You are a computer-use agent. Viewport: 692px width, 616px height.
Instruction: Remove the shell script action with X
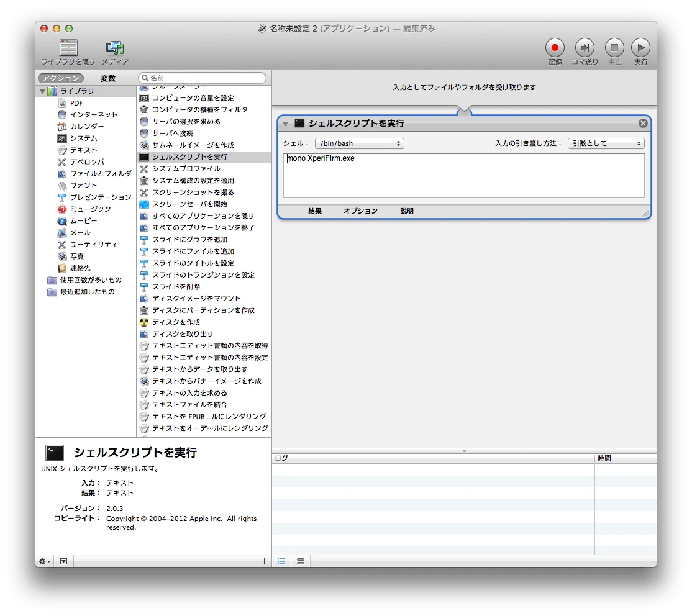(643, 124)
